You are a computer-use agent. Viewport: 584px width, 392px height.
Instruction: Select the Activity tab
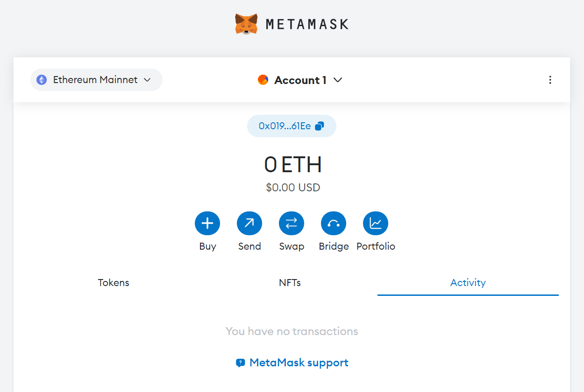click(468, 283)
